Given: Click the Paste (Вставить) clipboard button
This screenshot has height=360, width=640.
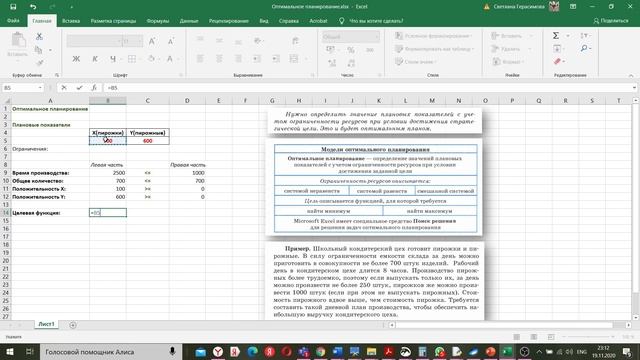Looking at the screenshot, I should click(x=18, y=46).
